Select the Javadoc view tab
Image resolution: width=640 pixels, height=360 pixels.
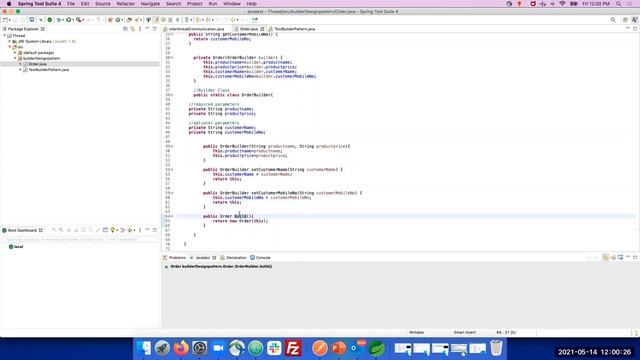point(202,258)
